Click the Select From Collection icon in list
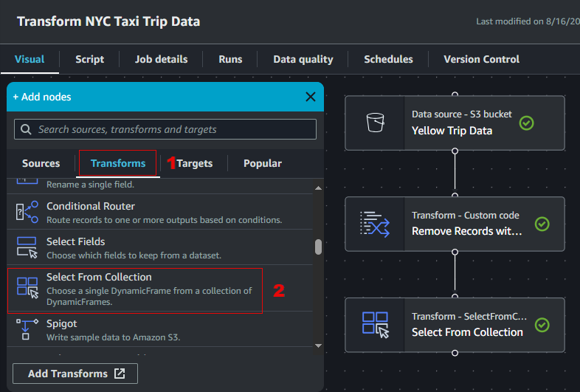The width and height of the screenshot is (580, 392). pyautogui.click(x=27, y=288)
